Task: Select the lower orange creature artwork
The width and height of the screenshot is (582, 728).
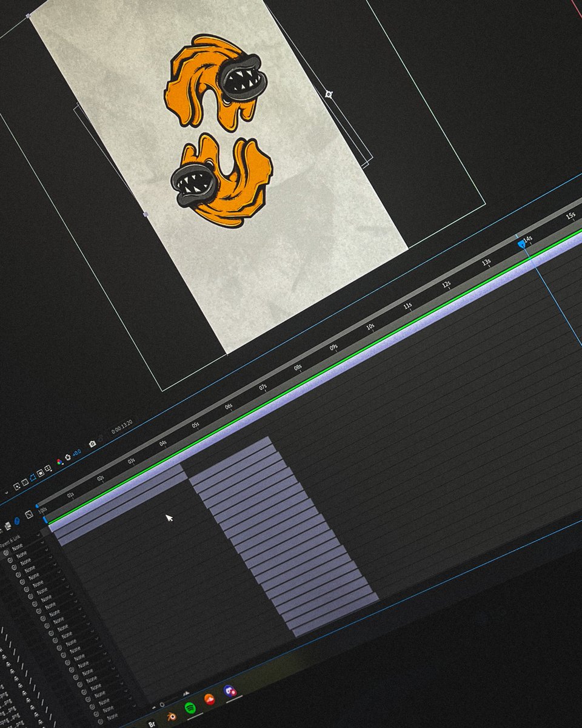Action: coord(221,180)
